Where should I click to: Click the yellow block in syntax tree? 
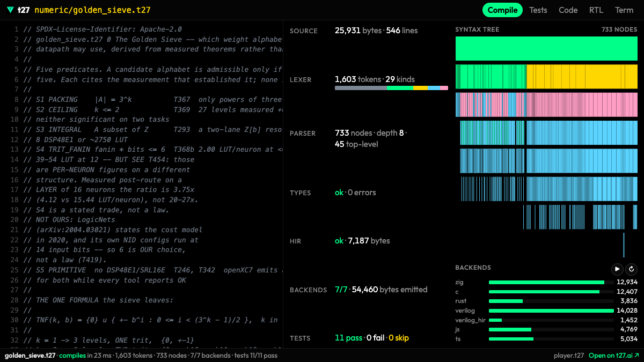coord(582,77)
